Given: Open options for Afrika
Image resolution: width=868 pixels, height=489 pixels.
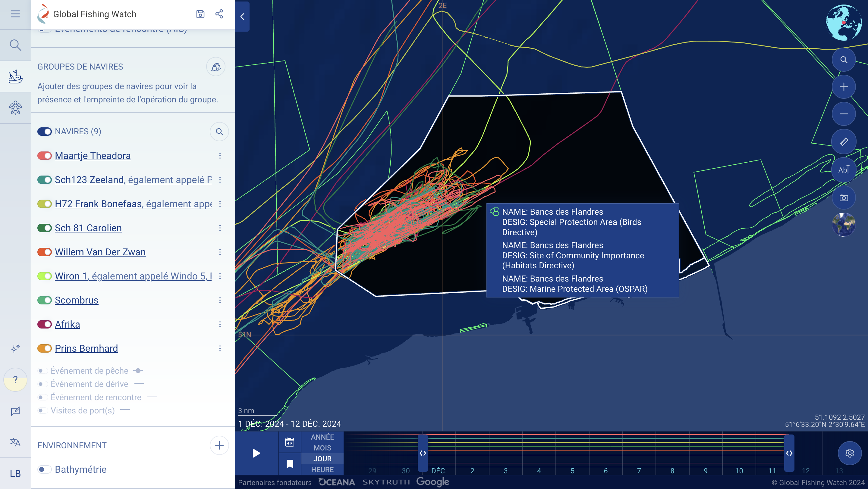Looking at the screenshot, I should point(220,324).
